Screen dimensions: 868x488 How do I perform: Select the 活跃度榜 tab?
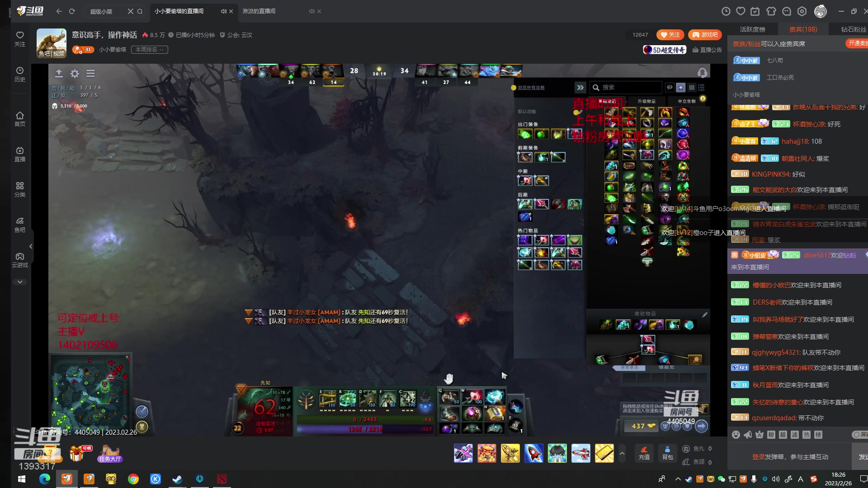(753, 29)
